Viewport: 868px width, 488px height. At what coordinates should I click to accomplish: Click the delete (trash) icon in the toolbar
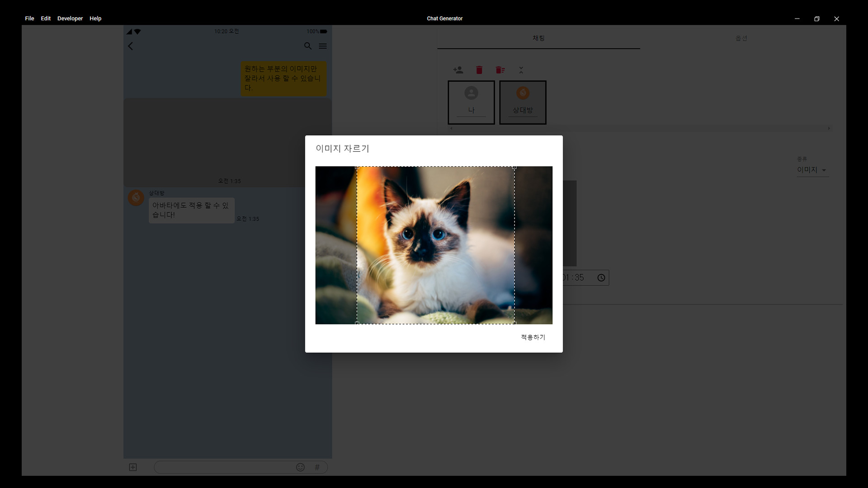tap(479, 70)
